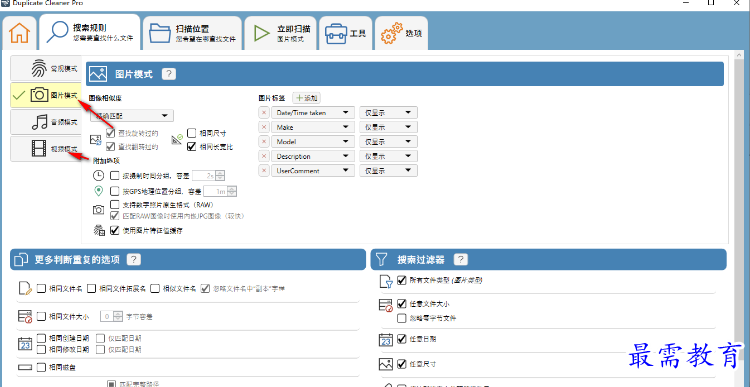Enable 按GPS地理位置分组 checkbox
The height and width of the screenshot is (387, 750).
tap(114, 191)
